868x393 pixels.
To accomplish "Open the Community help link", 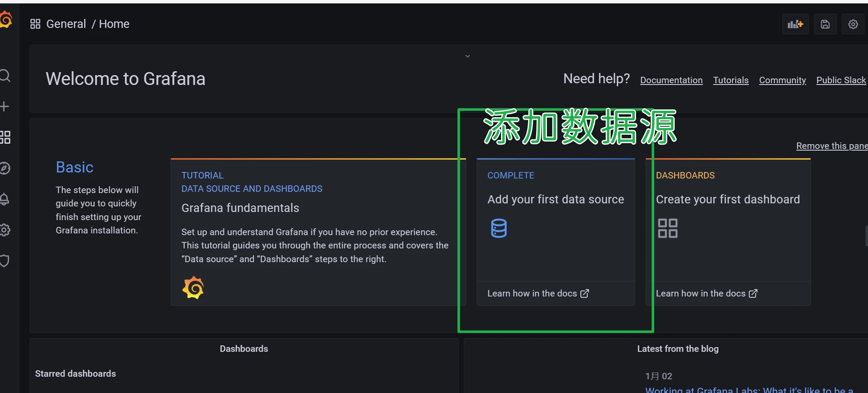I will (782, 80).
